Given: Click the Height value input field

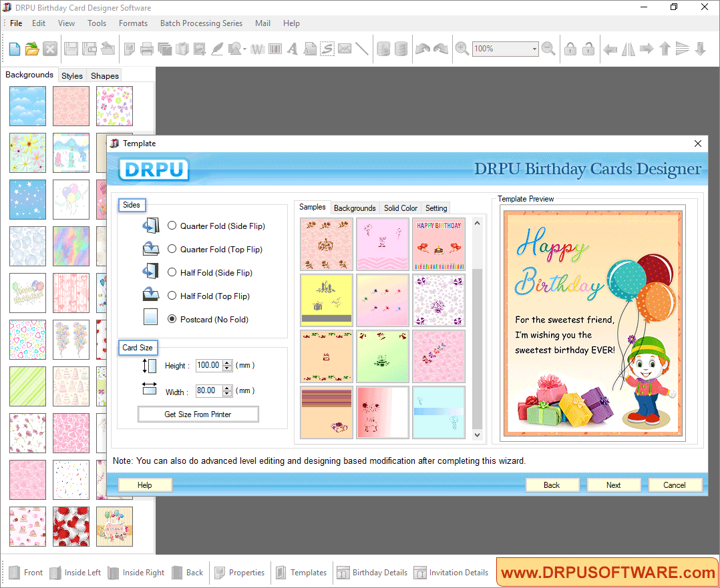Looking at the screenshot, I should pyautogui.click(x=209, y=365).
